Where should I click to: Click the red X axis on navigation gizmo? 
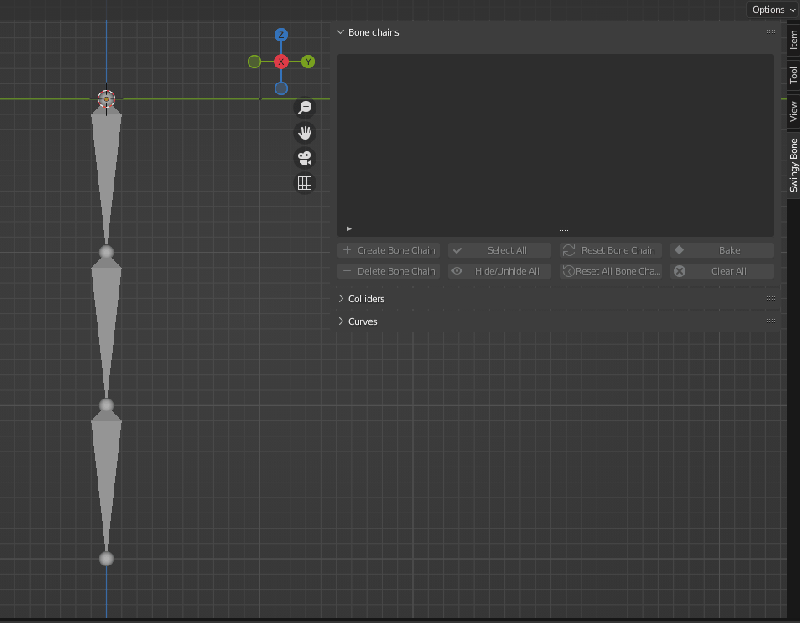(x=281, y=61)
